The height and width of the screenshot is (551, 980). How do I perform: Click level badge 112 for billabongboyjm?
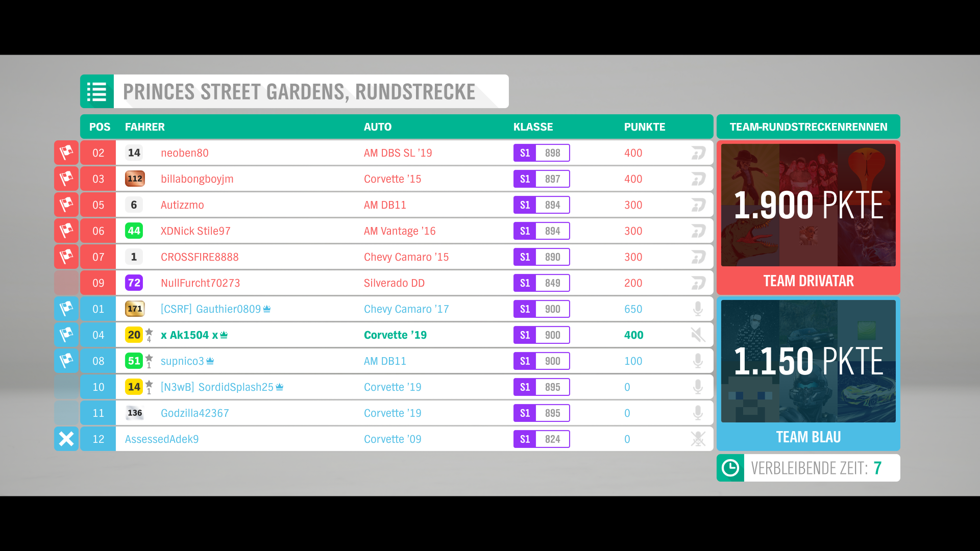(135, 179)
